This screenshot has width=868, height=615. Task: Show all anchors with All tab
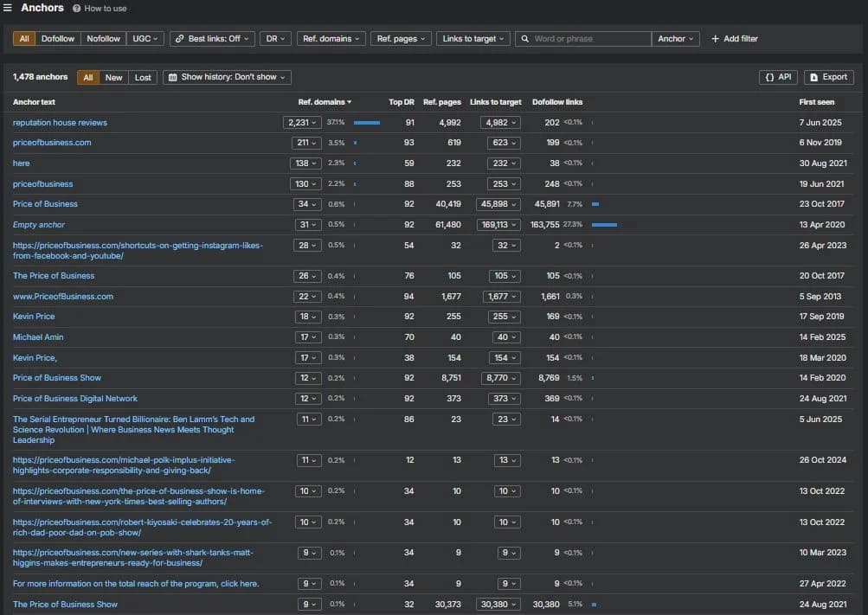(88, 78)
